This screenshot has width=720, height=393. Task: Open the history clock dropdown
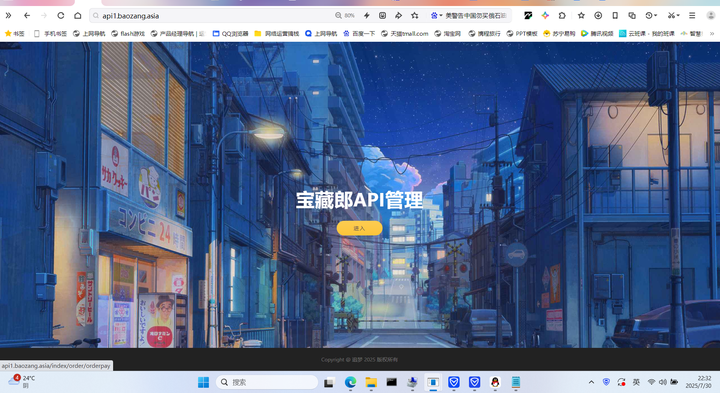click(x=651, y=16)
